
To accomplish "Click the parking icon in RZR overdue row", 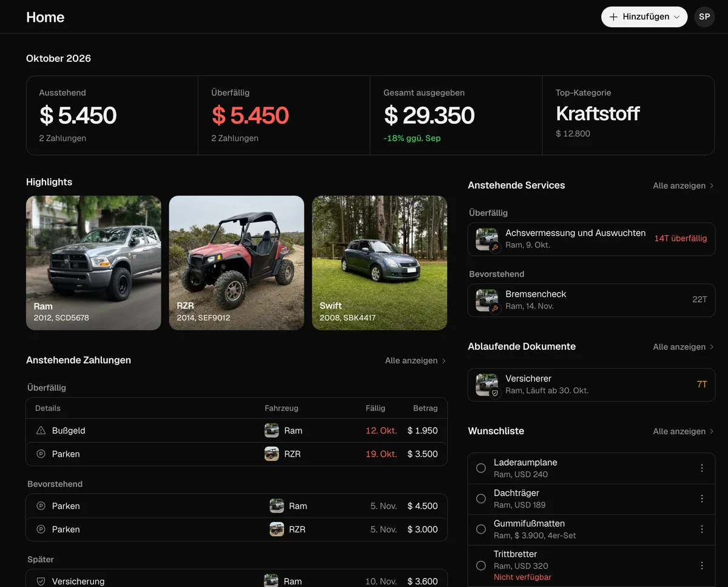I will pos(41,454).
